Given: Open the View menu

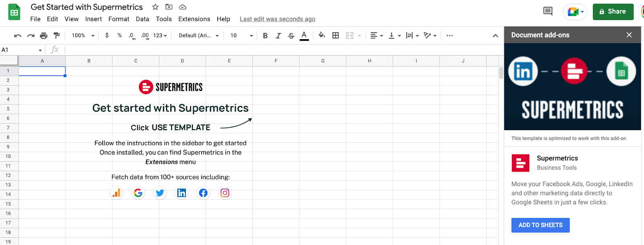Looking at the screenshot, I should (72, 19).
